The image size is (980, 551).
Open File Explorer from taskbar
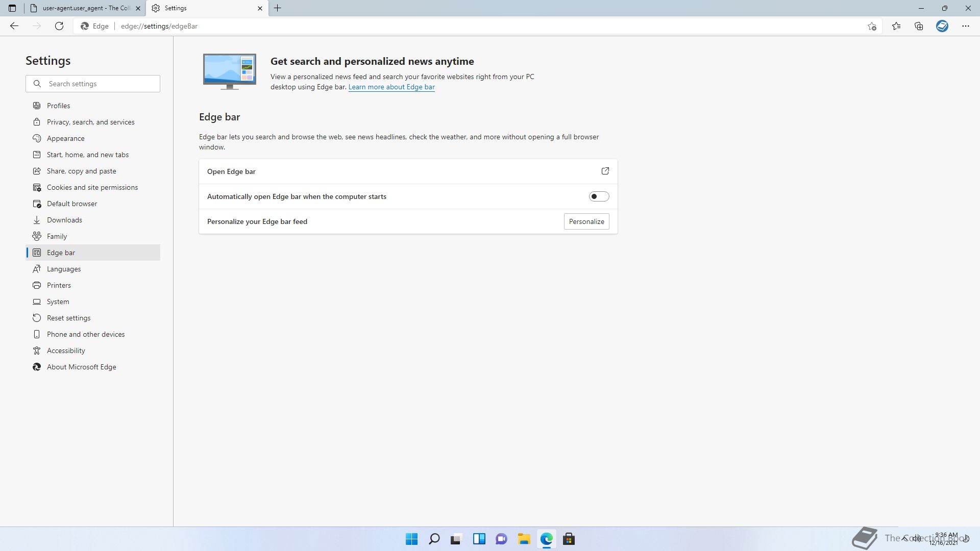point(524,539)
